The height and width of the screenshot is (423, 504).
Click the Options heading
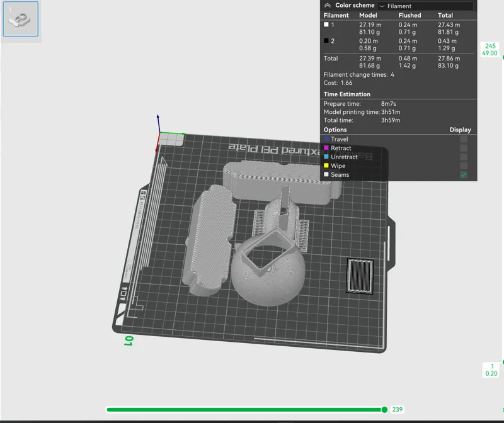tap(335, 130)
